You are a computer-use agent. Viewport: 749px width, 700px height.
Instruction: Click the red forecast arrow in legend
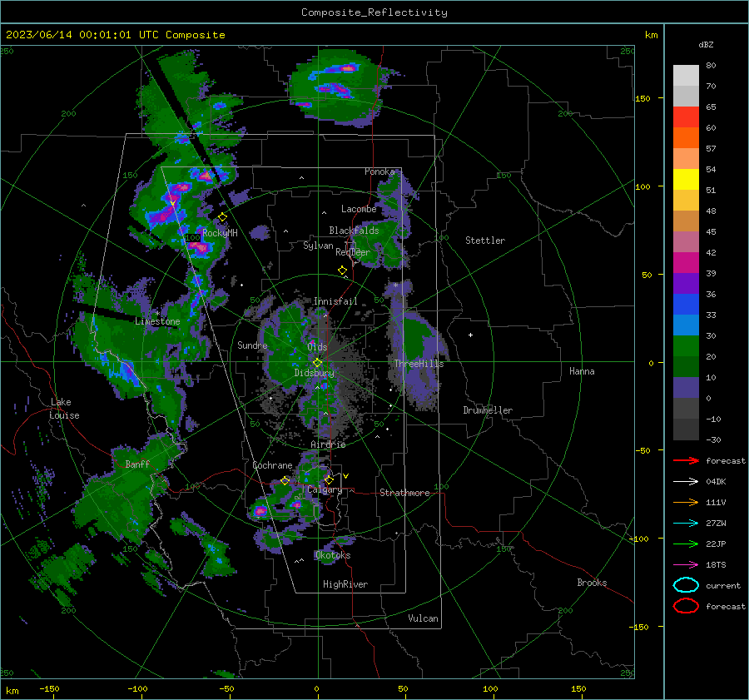686,460
